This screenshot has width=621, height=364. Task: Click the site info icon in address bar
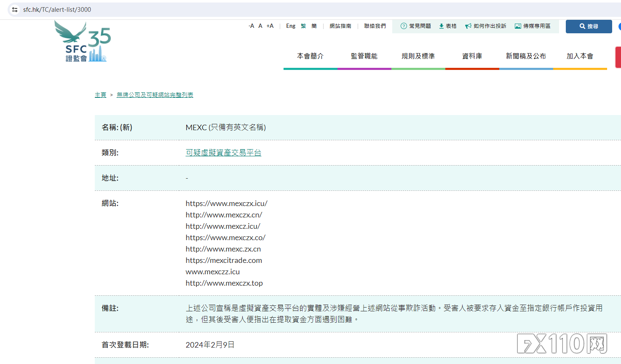(15, 9)
